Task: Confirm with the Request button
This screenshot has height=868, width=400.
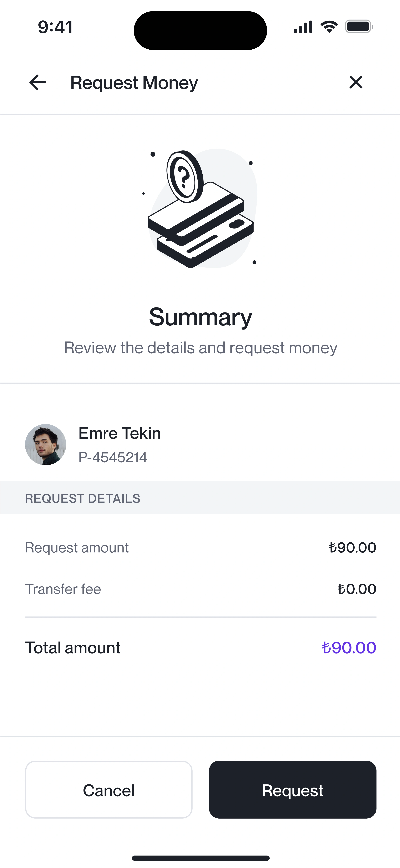Action: (292, 789)
